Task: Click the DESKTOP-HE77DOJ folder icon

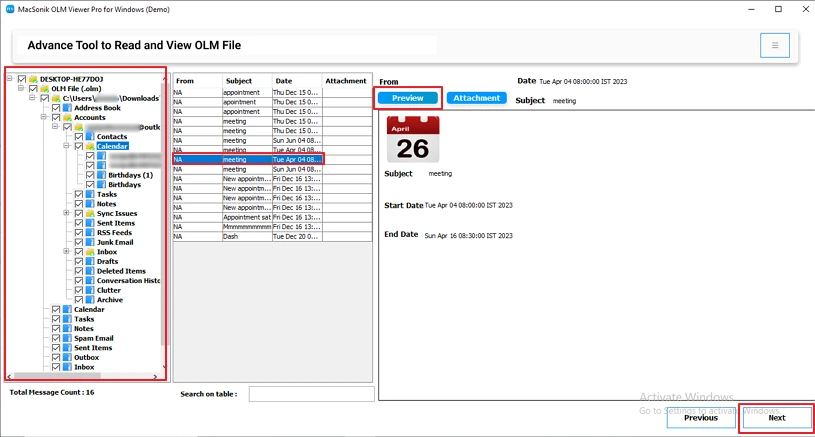Action: 33,79
